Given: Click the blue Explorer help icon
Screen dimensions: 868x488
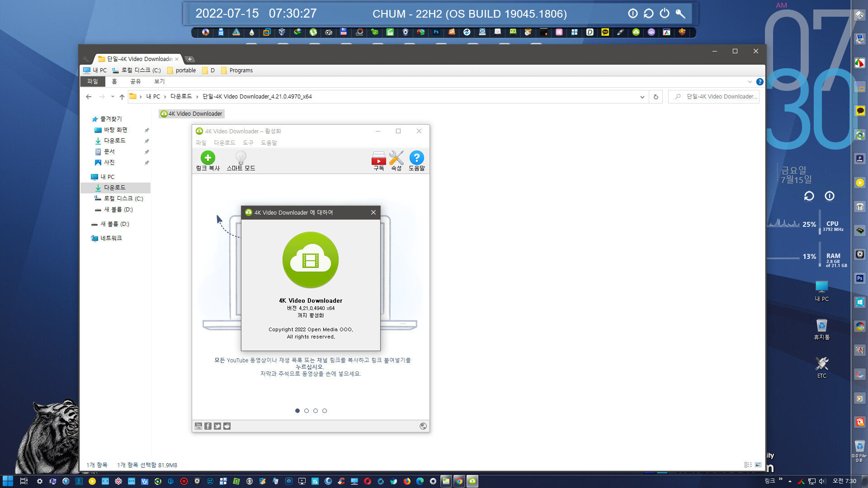Looking at the screenshot, I should (760, 82).
